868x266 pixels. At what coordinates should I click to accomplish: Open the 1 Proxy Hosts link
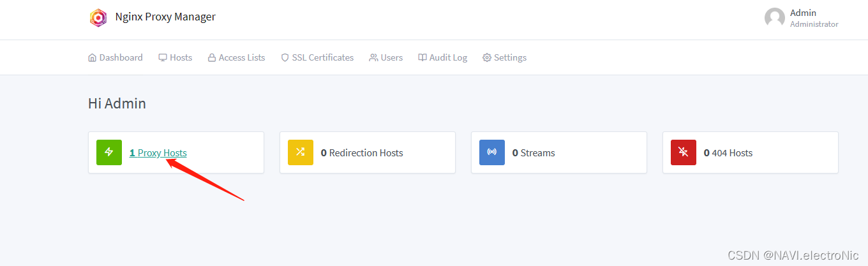pyautogui.click(x=158, y=153)
